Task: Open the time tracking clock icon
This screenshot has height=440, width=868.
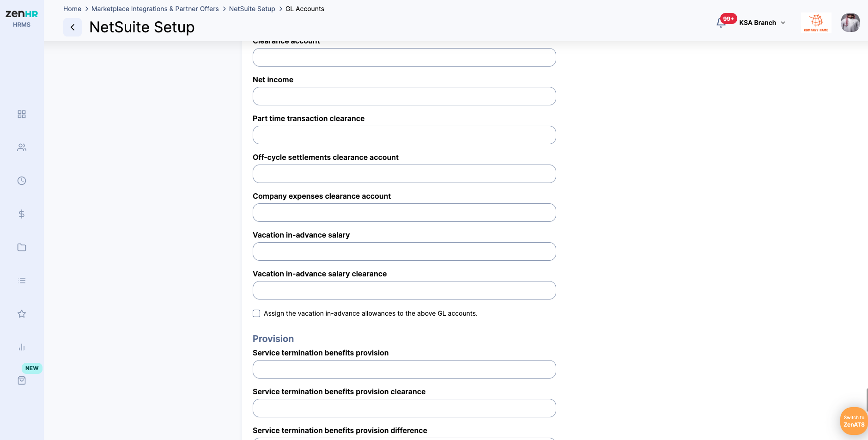Action: pyautogui.click(x=22, y=181)
